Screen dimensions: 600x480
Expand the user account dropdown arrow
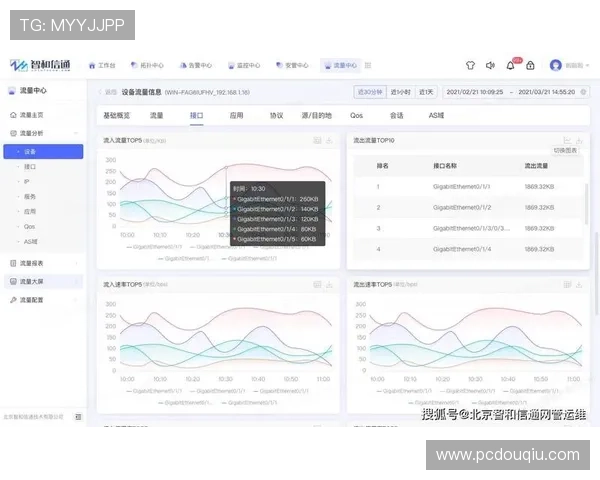587,65
